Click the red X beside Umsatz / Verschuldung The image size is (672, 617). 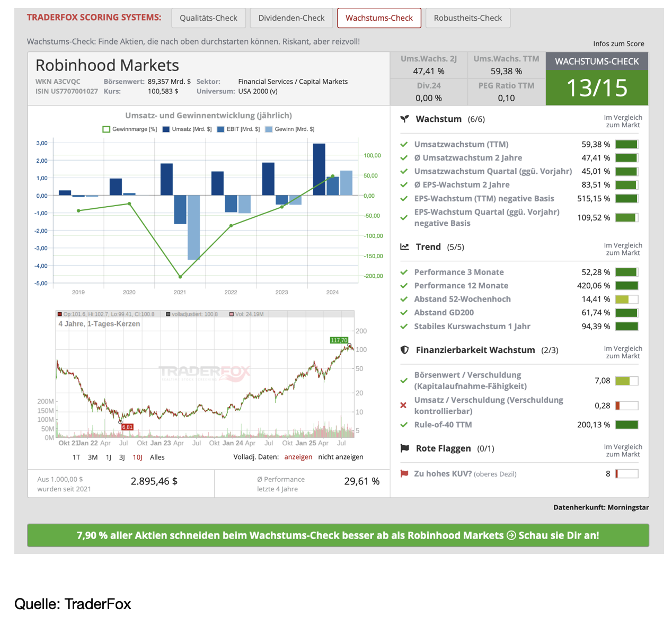(403, 406)
